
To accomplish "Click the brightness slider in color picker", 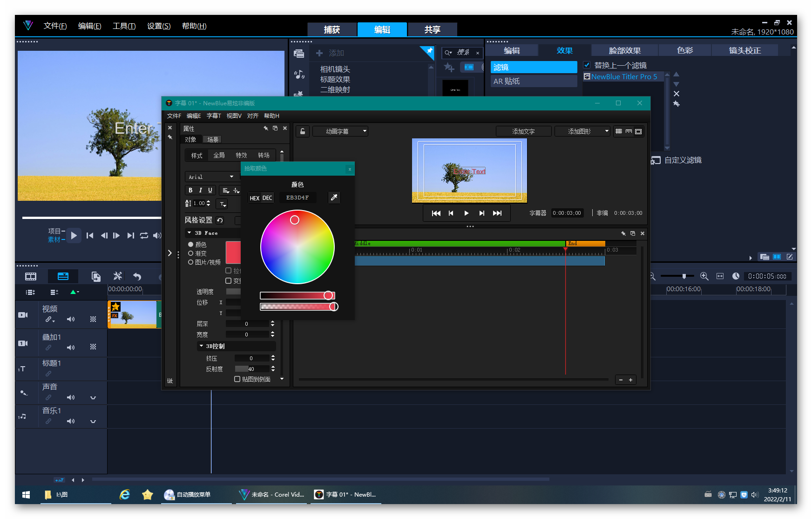I will (x=298, y=295).
